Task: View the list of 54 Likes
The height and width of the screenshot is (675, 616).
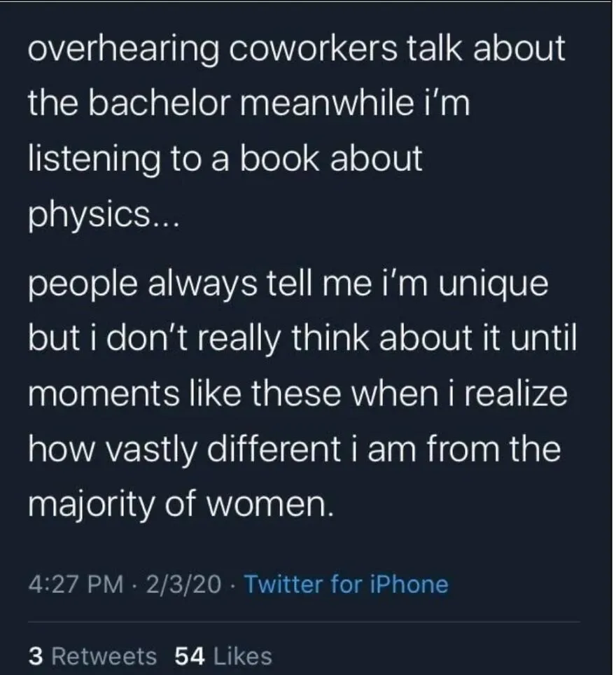Action: [223, 656]
